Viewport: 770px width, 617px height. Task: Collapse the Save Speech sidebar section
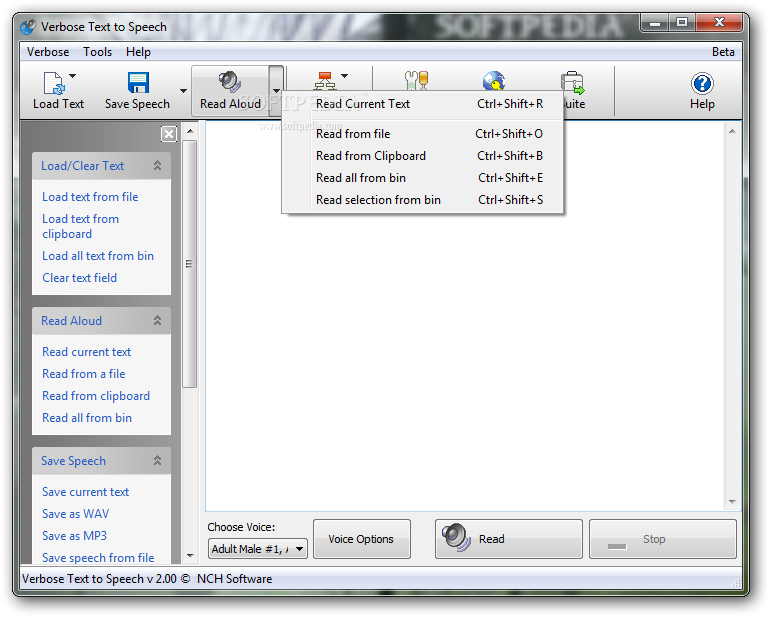click(157, 460)
